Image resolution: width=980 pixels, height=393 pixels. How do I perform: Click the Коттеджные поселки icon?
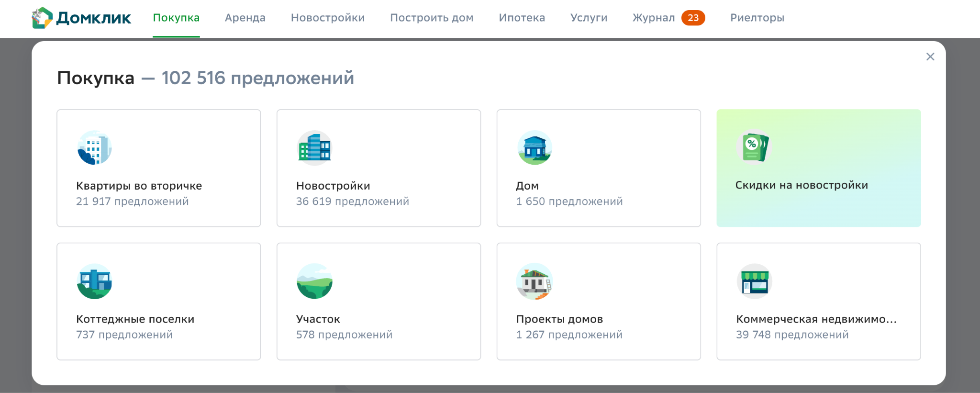(94, 281)
